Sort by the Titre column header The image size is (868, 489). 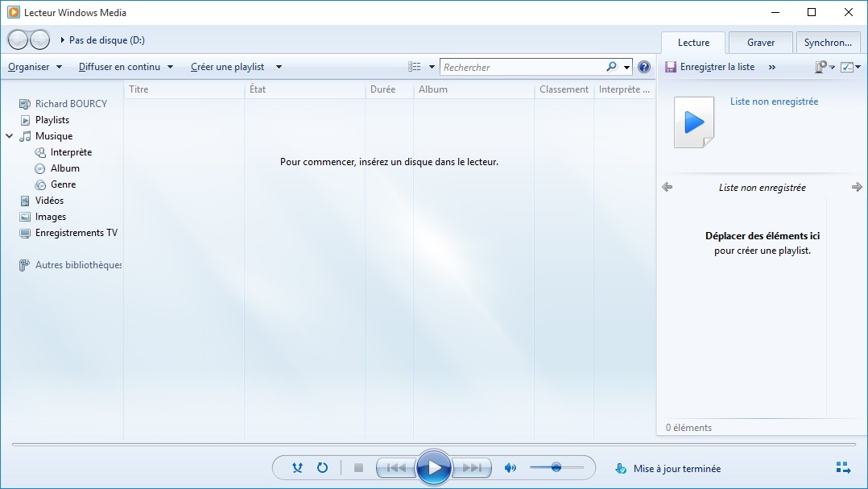coord(184,89)
